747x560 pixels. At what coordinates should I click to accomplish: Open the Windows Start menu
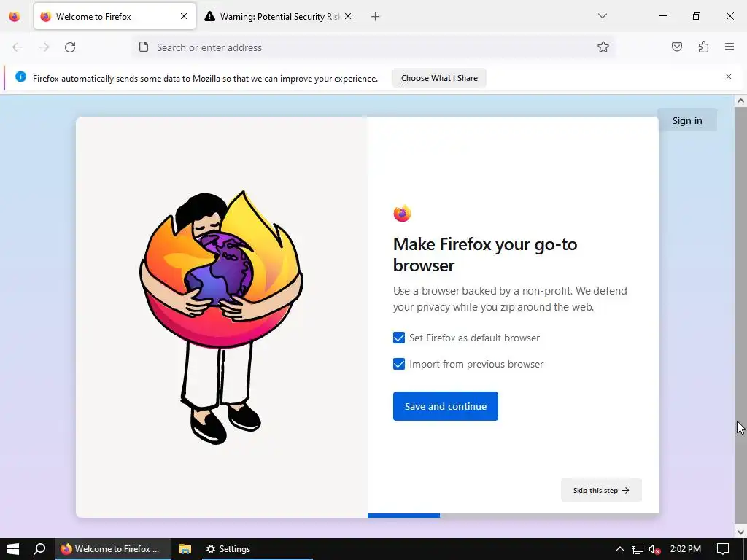13,549
